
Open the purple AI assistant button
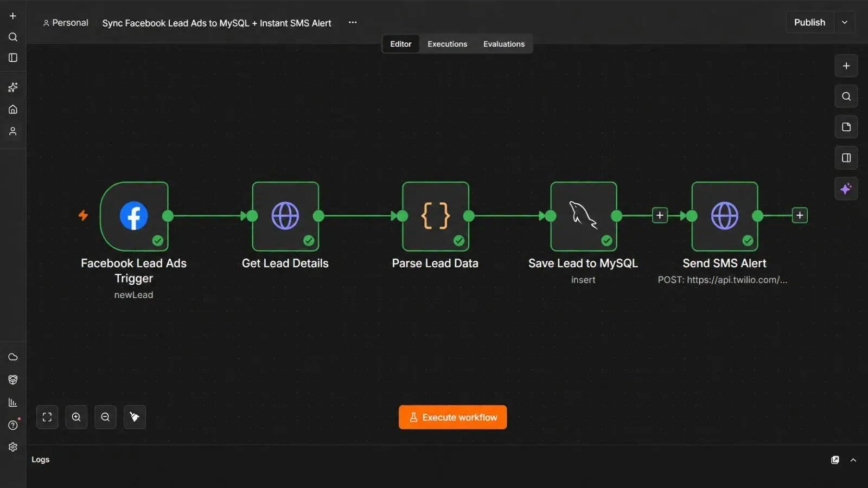[846, 189]
